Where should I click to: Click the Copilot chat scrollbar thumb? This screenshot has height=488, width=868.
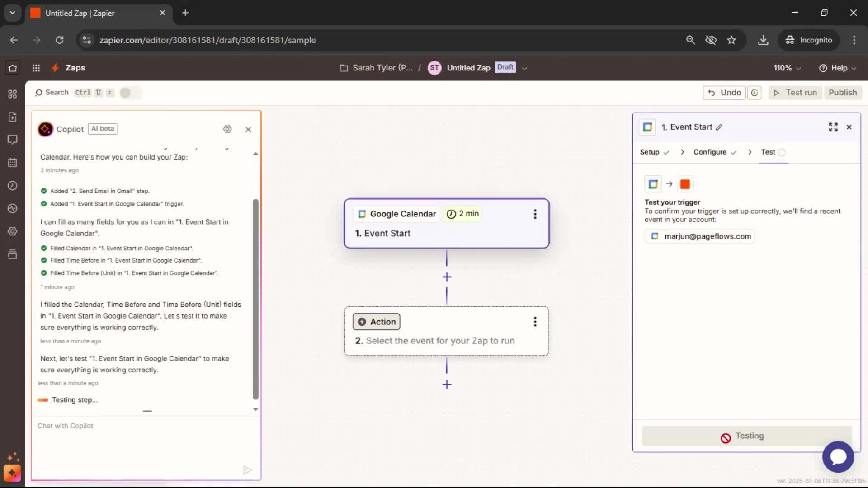click(x=255, y=299)
